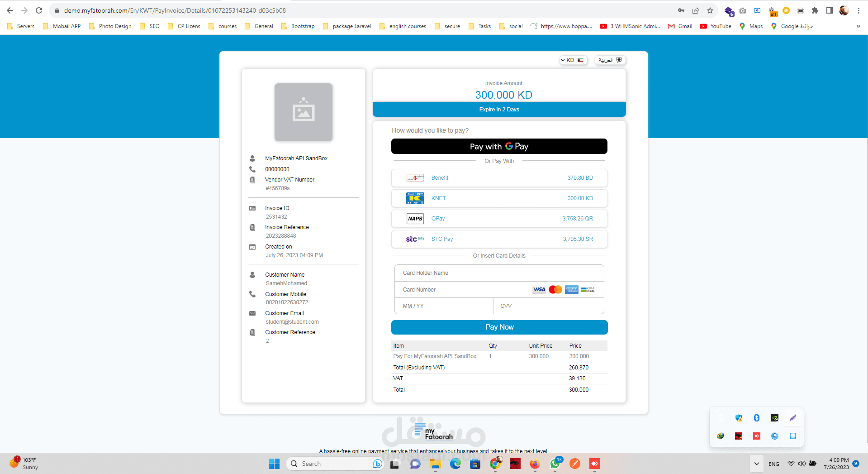The image size is (868, 474).
Task: Click the taskbar Search box
Action: [x=335, y=464]
